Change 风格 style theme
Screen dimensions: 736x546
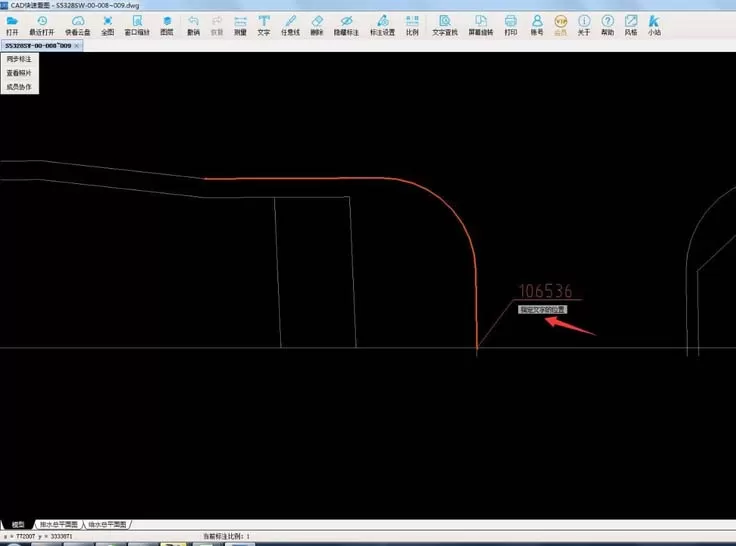click(631, 25)
